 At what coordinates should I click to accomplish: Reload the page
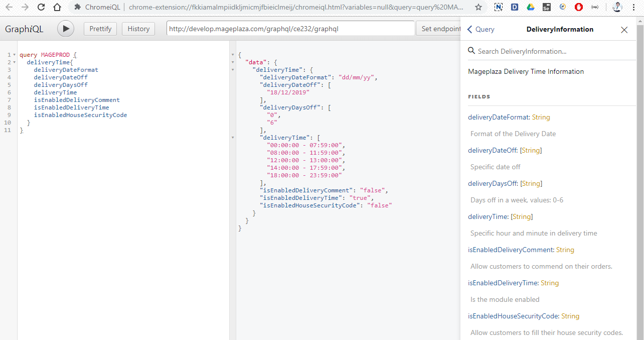[x=41, y=8]
